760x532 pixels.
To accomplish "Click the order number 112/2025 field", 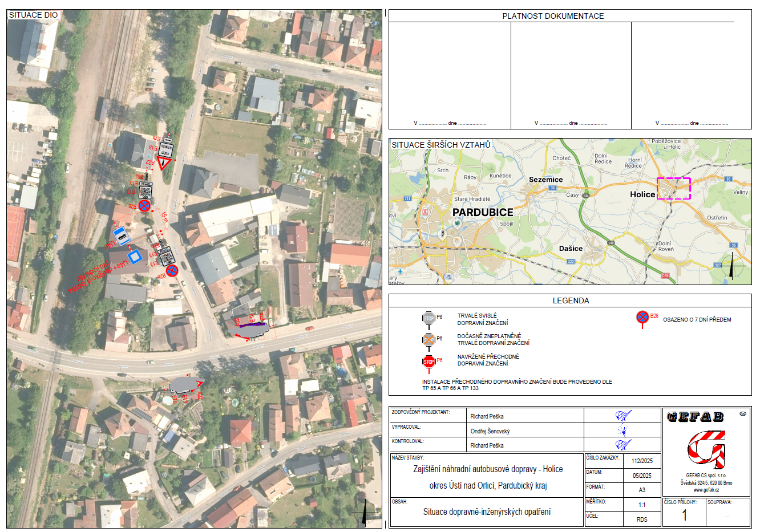I will coord(642,461).
